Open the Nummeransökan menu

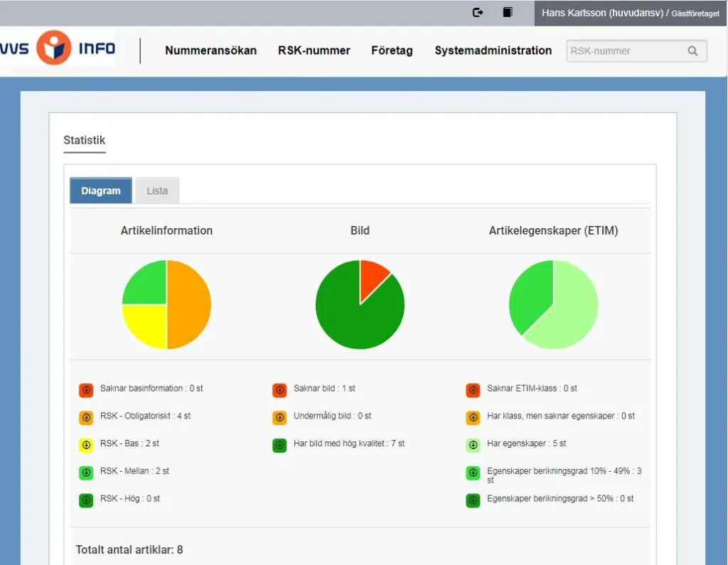(210, 50)
